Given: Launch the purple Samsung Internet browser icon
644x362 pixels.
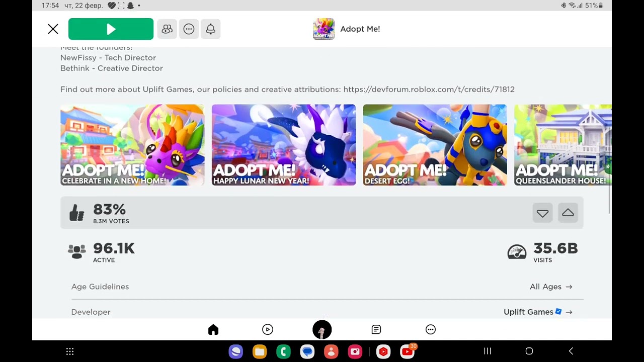Looking at the screenshot, I should (235, 351).
